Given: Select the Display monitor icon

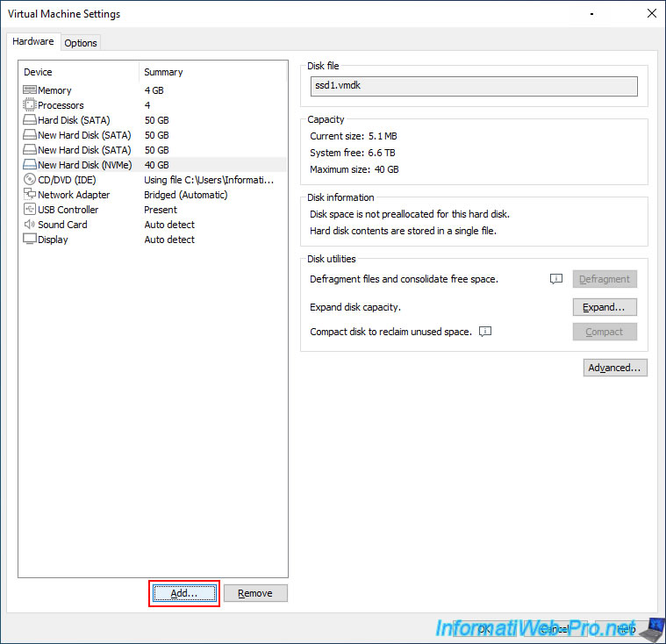Looking at the screenshot, I should (30, 240).
